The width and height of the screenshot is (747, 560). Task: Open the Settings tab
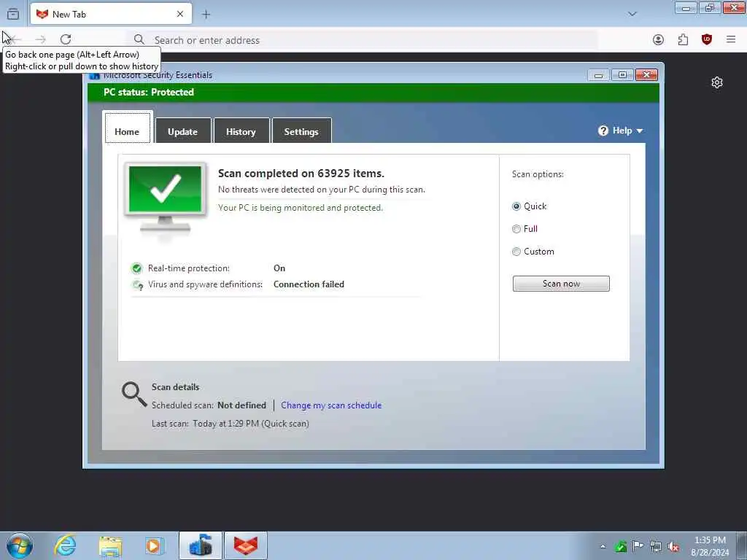pos(301,131)
